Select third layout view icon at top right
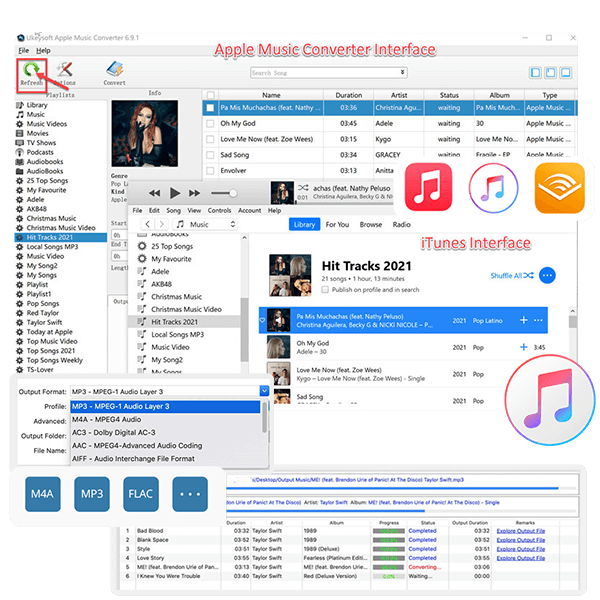Viewport: 600px width, 600px height. point(566,73)
